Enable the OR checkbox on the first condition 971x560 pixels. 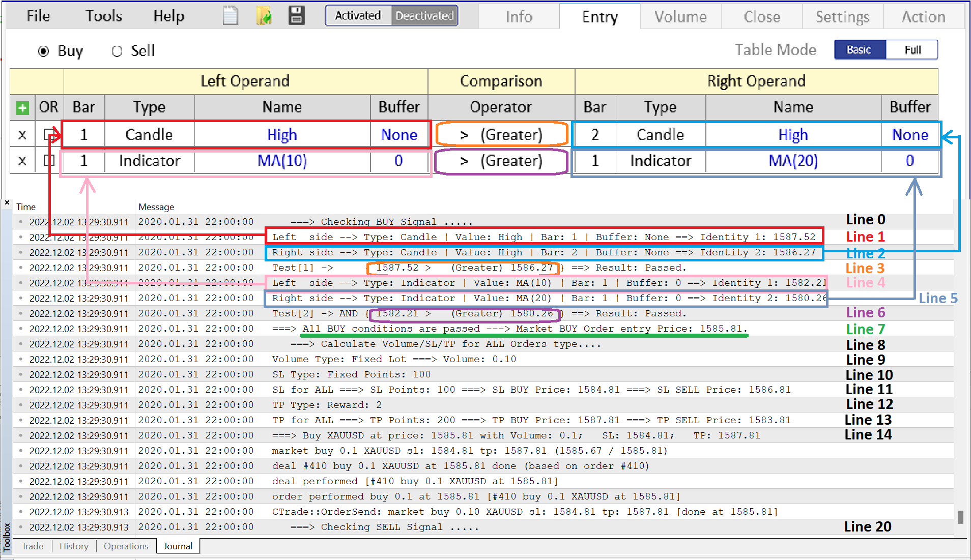48,133
